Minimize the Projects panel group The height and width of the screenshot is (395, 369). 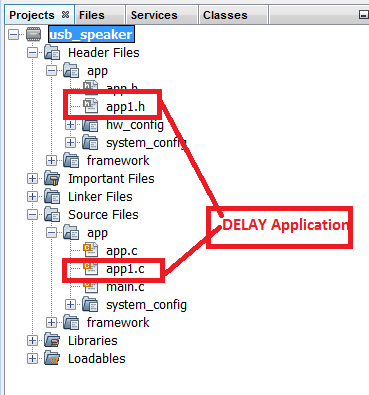363,15
